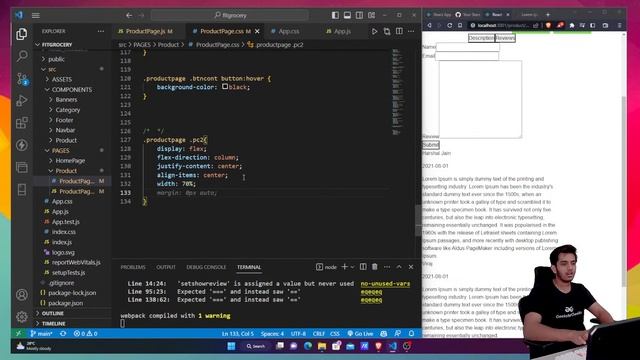640x360 pixels.
Task: Select the Terminal panel tab
Action: tap(249, 267)
